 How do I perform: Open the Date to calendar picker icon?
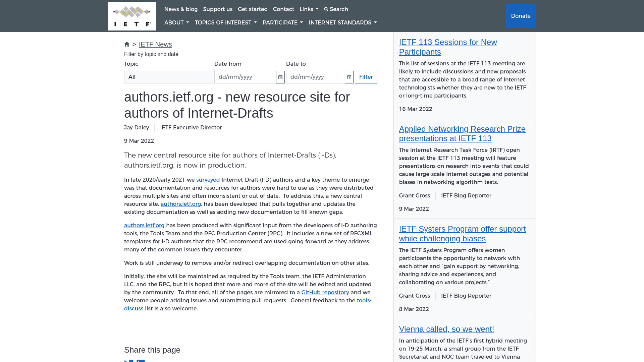tap(349, 77)
